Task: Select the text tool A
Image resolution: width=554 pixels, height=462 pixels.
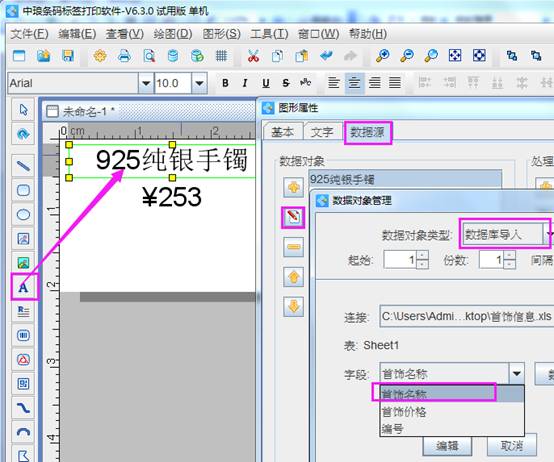Action: click(x=23, y=287)
